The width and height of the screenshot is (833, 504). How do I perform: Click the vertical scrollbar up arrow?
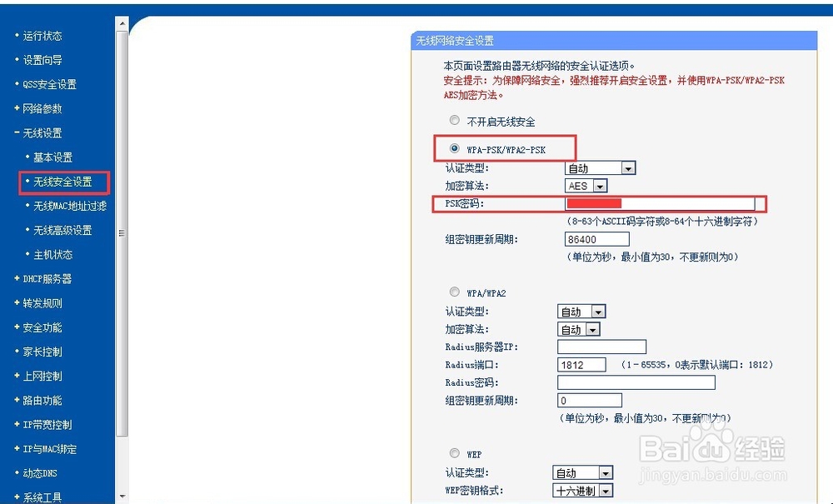click(x=124, y=23)
